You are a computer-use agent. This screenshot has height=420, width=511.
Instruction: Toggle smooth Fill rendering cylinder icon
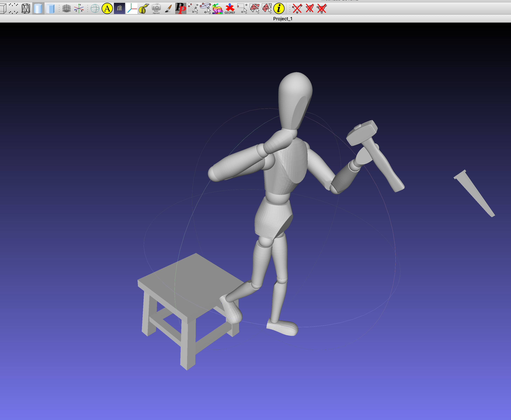[x=38, y=8]
